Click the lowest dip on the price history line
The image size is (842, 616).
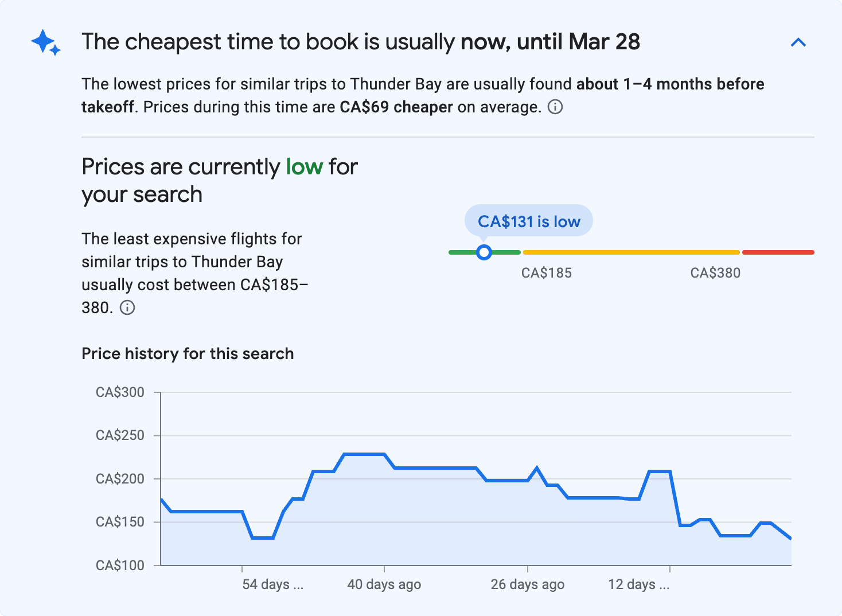(x=262, y=538)
